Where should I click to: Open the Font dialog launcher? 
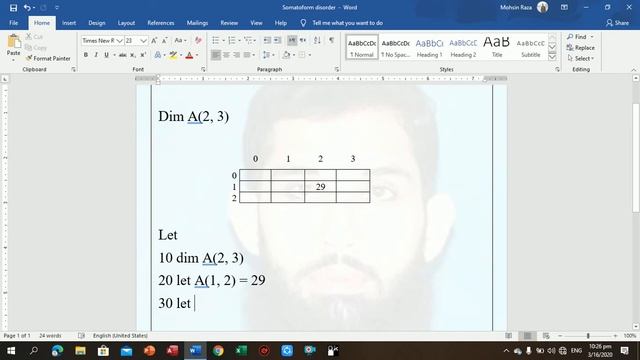(x=203, y=70)
